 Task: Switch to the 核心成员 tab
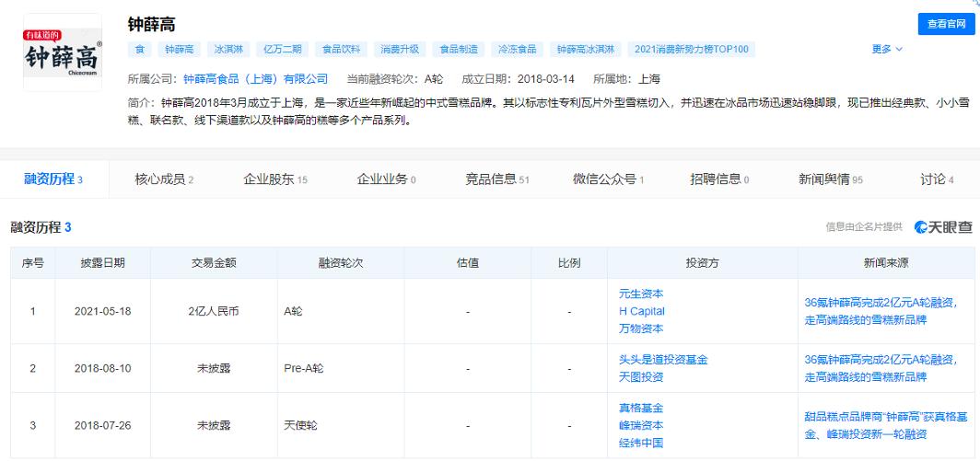click(164, 180)
